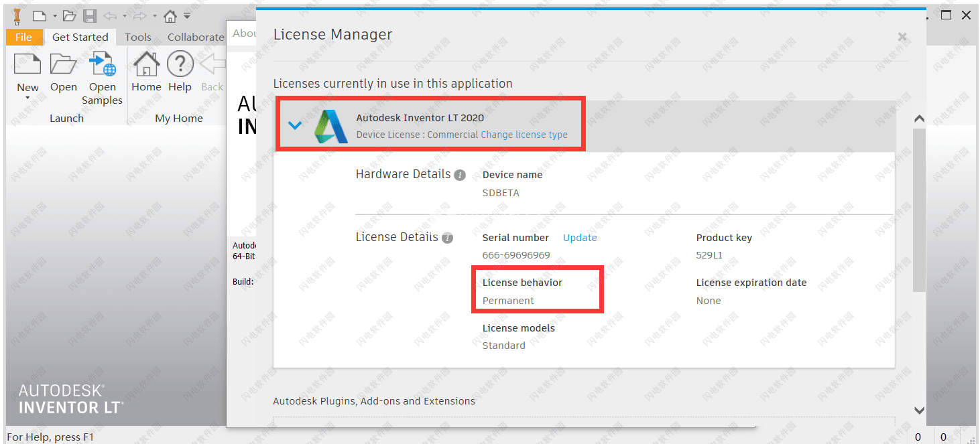
Task: Close the License Manager dialog
Action: click(x=902, y=37)
